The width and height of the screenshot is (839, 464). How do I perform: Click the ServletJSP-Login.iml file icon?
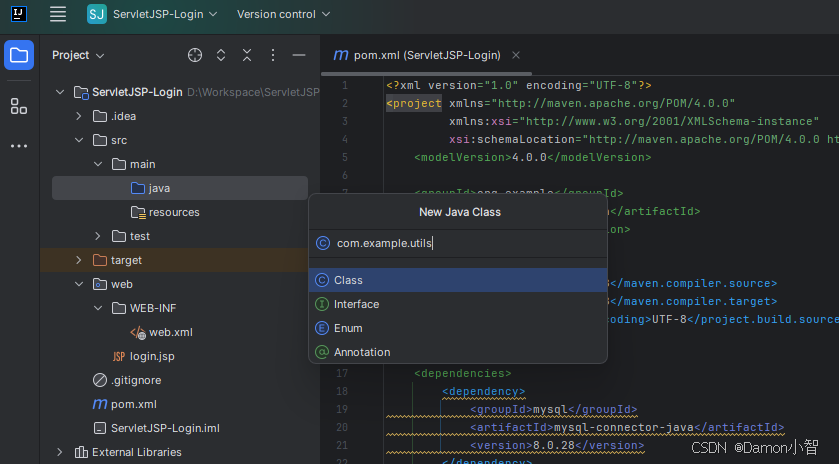point(100,428)
